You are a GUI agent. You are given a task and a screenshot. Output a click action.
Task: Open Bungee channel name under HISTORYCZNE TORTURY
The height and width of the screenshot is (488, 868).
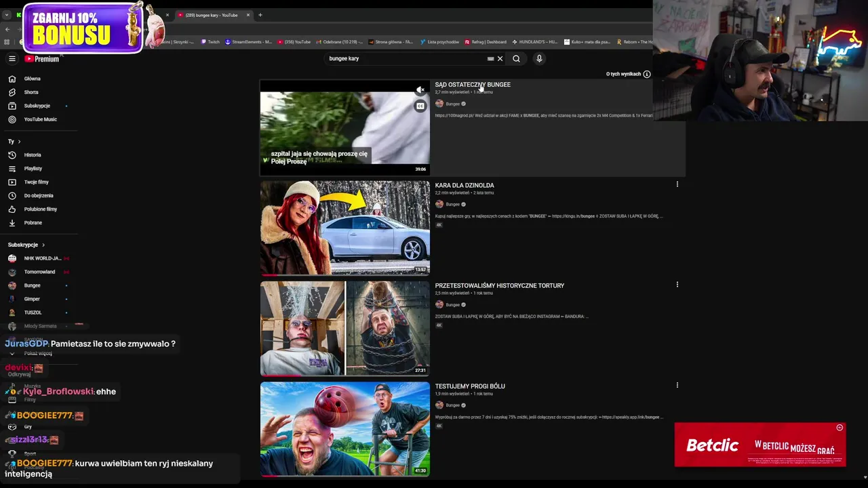tap(453, 305)
